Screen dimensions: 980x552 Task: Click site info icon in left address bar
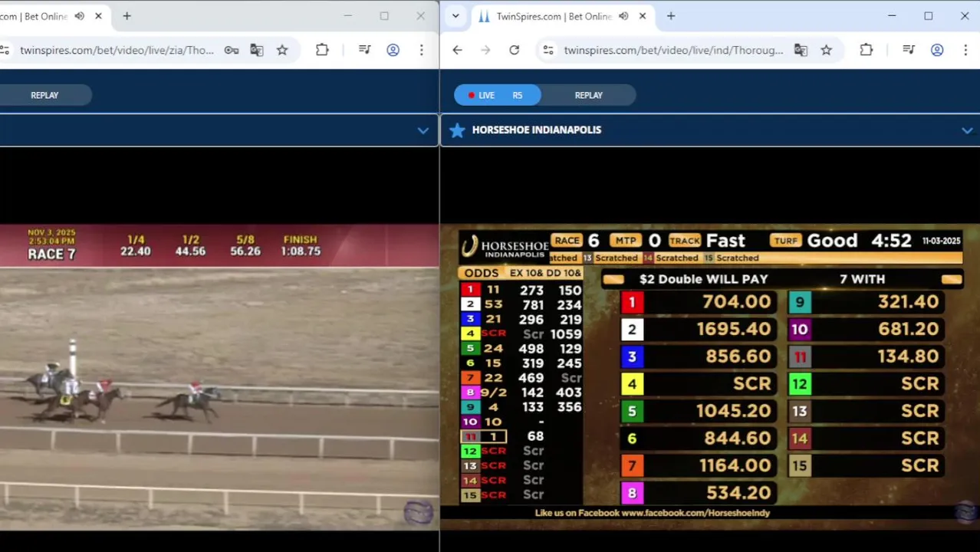(5, 50)
